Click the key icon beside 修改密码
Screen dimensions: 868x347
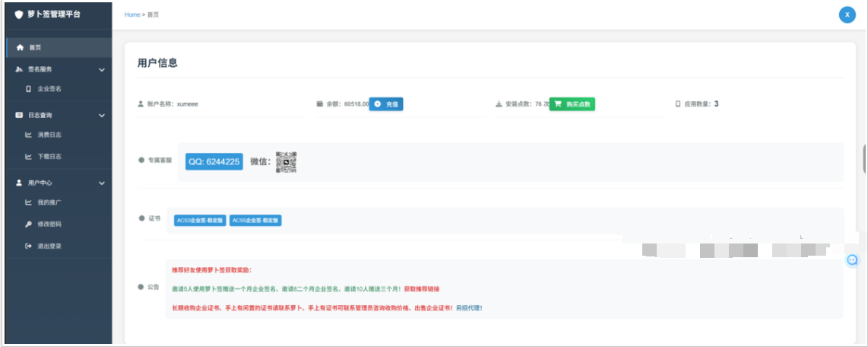point(28,224)
